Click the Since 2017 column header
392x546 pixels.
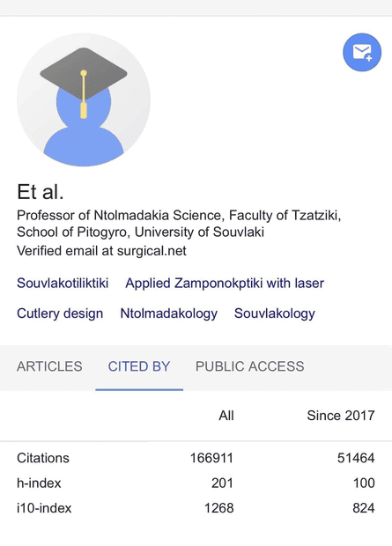tap(341, 416)
